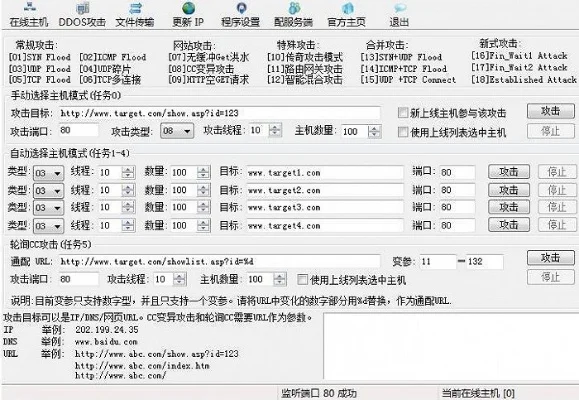This screenshot has width=579, height=400.
Task: Check 使用上线列表选中主机 in 轮询CC section
Action: click(302, 280)
